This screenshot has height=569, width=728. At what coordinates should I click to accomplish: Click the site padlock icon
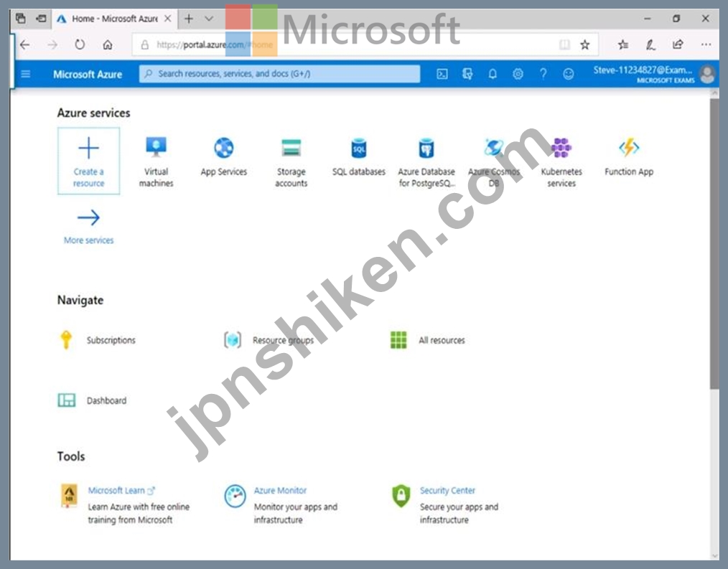(145, 44)
